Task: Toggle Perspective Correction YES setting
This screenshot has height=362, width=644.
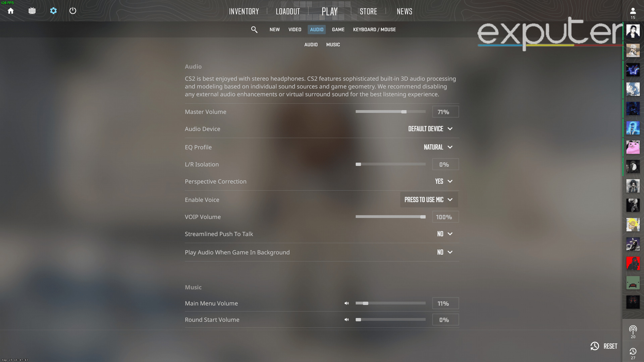Action: click(x=443, y=181)
